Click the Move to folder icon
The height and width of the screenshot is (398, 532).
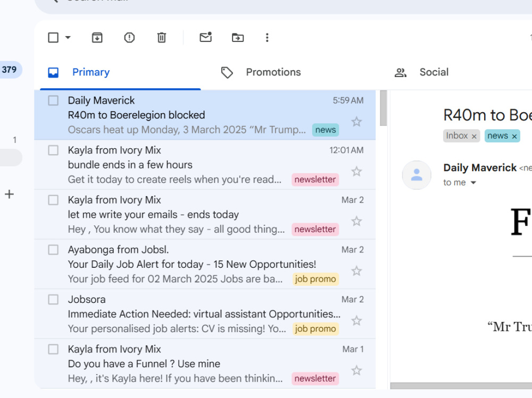pos(237,38)
